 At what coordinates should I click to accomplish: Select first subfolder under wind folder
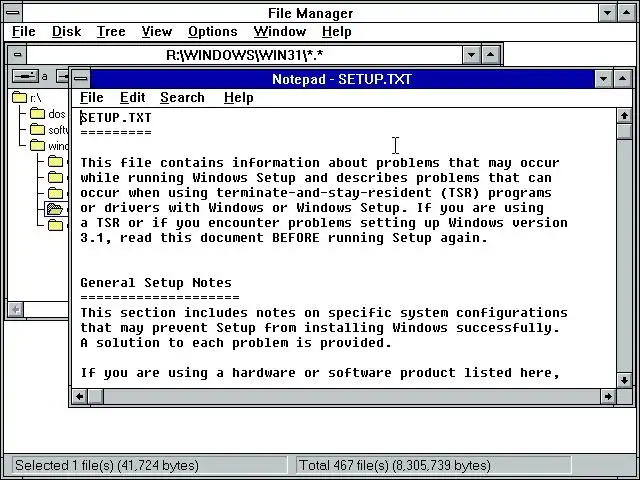(56, 162)
